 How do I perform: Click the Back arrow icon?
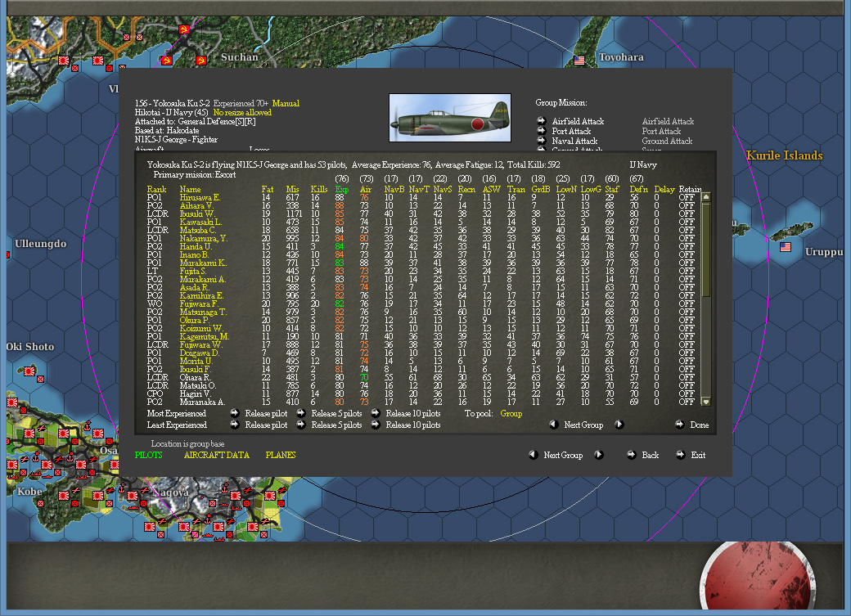pyautogui.click(x=631, y=455)
